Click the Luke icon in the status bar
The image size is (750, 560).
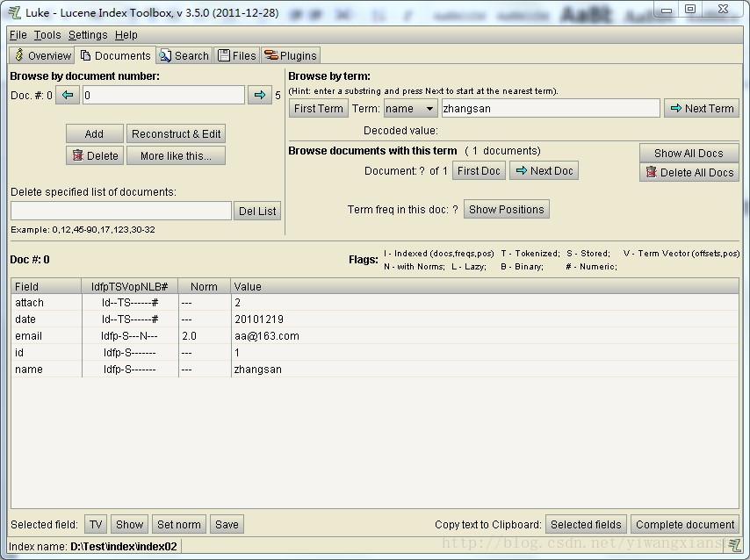(734, 545)
